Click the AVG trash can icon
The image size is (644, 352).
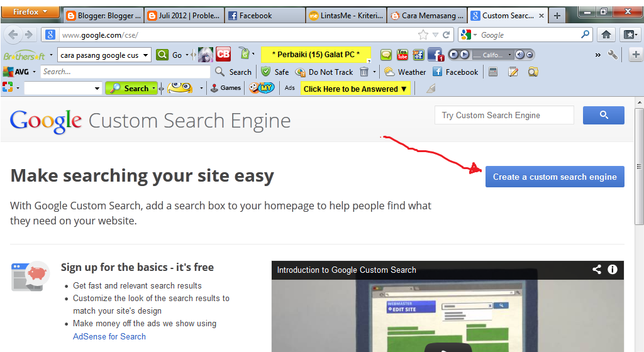click(364, 72)
